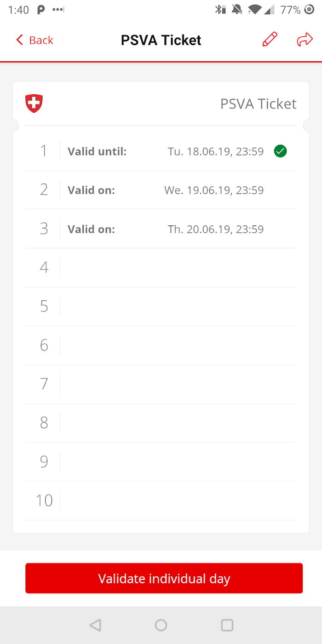Tap the Android back triangle button
This screenshot has height=644, width=322.
point(95,625)
